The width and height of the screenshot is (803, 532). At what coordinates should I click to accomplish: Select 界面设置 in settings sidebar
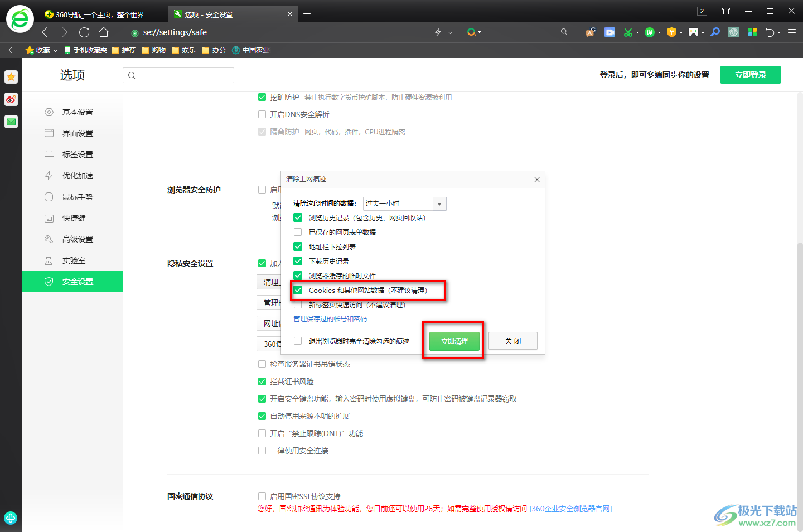click(72, 133)
